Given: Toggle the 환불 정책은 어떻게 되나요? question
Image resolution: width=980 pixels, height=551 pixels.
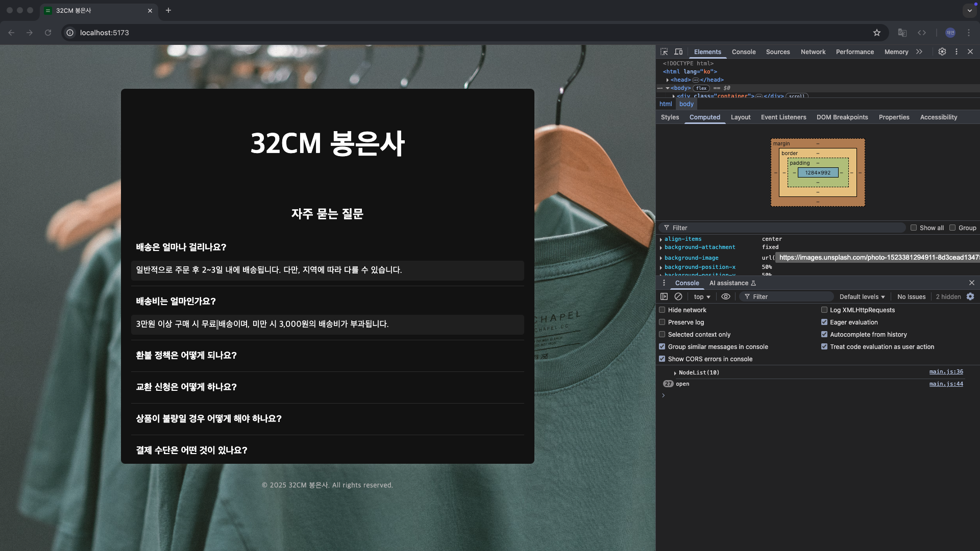Looking at the screenshot, I should 328,356.
